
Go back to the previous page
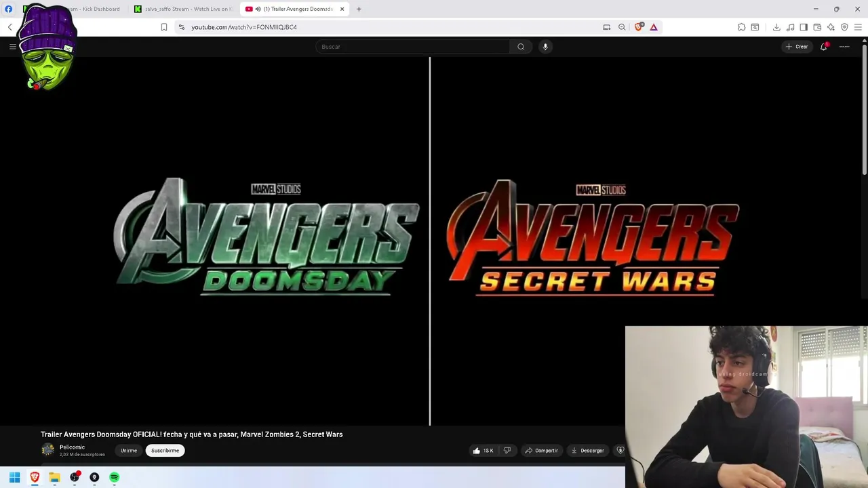tap(9, 27)
